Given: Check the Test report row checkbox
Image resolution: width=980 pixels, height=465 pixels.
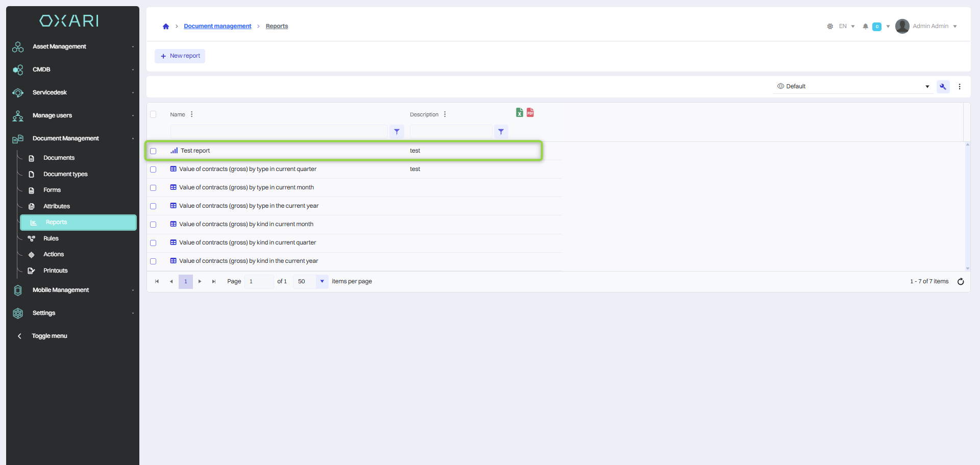Looking at the screenshot, I should click(153, 151).
